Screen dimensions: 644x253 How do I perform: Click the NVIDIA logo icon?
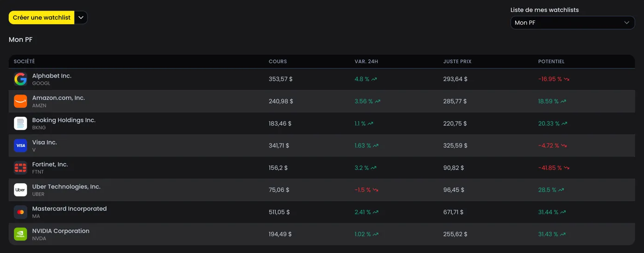(20, 234)
